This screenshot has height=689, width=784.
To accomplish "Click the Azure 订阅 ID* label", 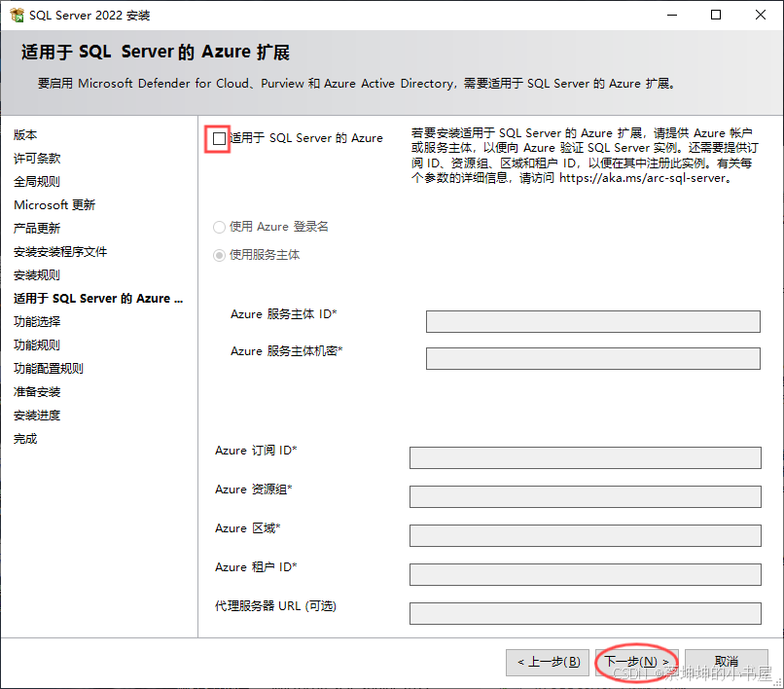I will [256, 451].
